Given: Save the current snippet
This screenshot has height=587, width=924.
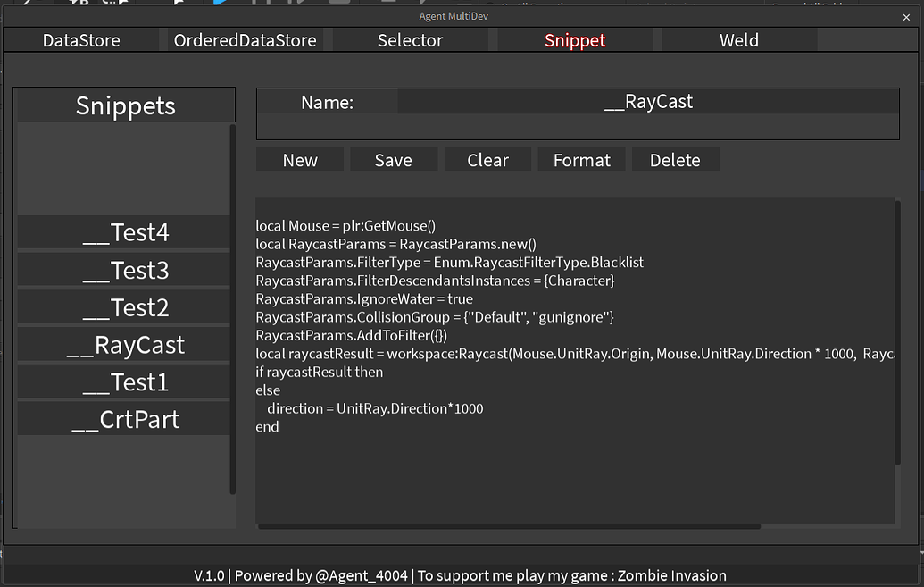Looking at the screenshot, I should 394,159.
